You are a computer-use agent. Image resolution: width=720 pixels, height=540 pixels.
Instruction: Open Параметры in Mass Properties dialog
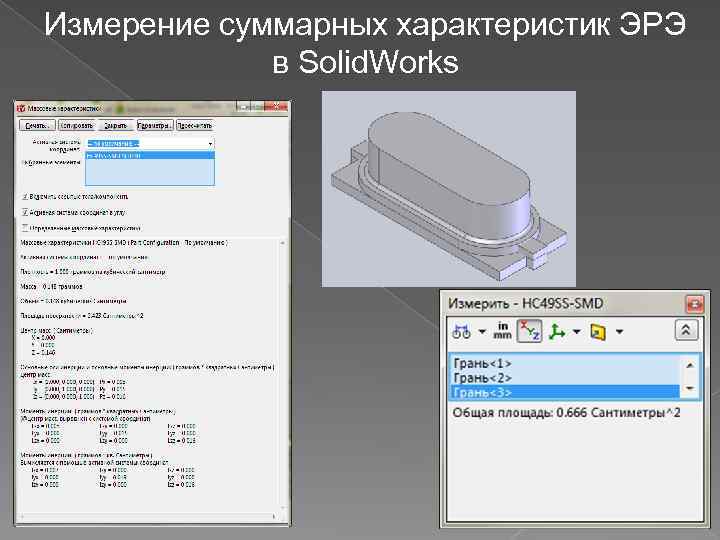155,125
